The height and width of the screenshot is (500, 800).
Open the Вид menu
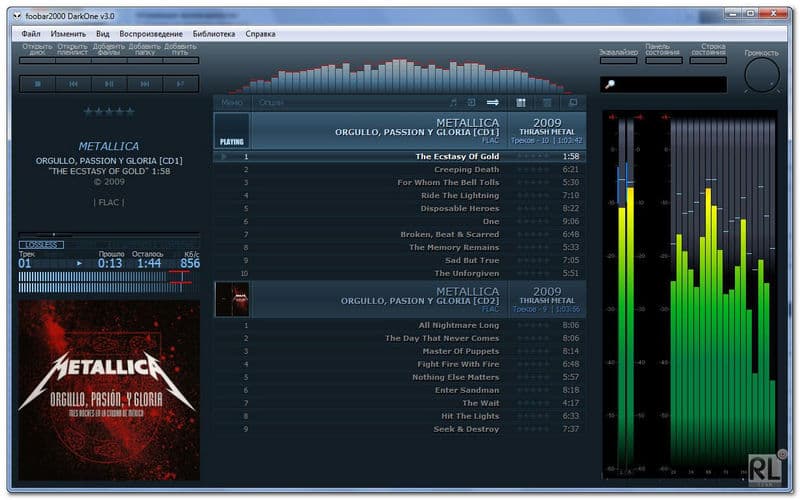pos(103,34)
